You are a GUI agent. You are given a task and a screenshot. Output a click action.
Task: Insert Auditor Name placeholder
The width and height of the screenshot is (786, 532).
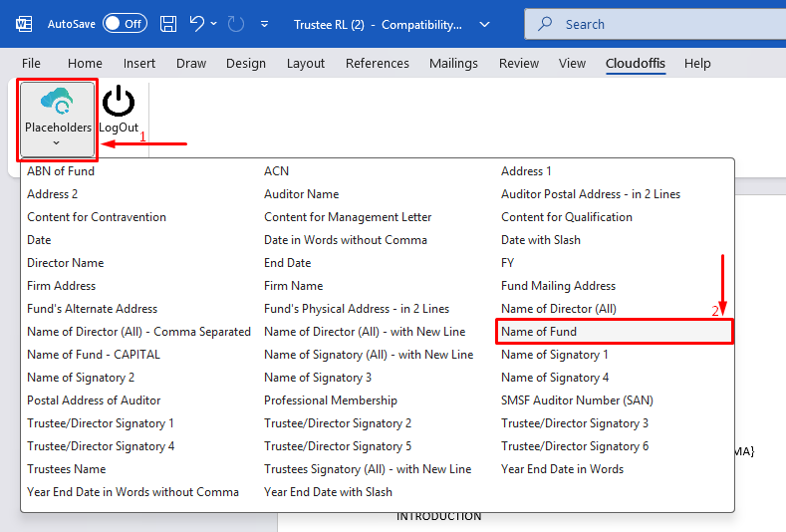[301, 194]
